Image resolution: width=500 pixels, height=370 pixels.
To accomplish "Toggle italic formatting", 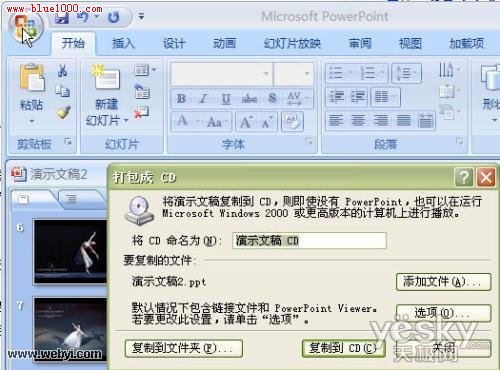I will [x=203, y=99].
